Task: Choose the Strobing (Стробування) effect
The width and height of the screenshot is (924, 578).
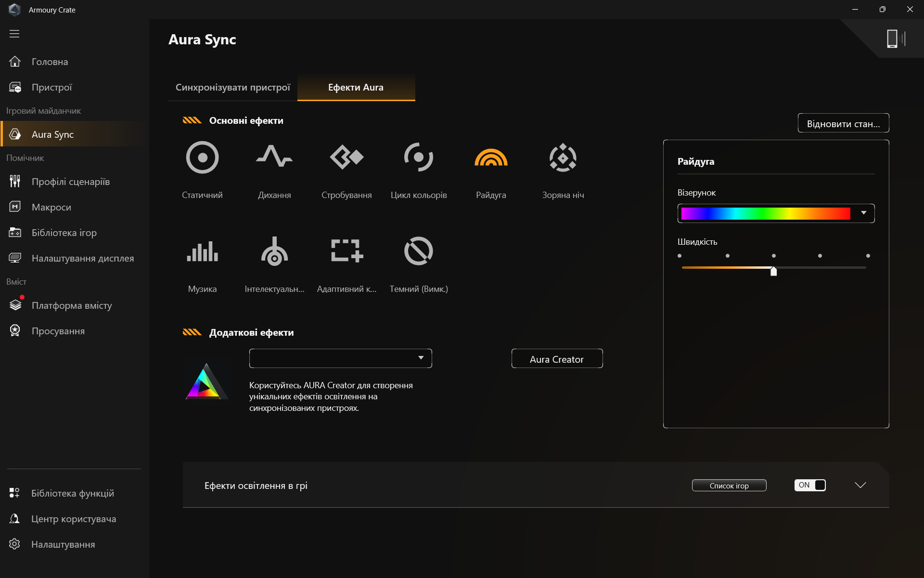Action: [346, 158]
